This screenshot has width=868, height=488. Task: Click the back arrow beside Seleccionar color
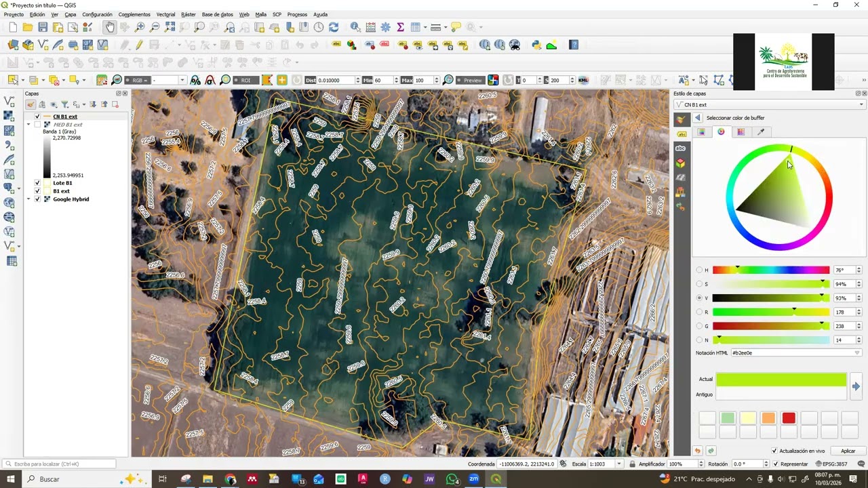[x=698, y=118]
